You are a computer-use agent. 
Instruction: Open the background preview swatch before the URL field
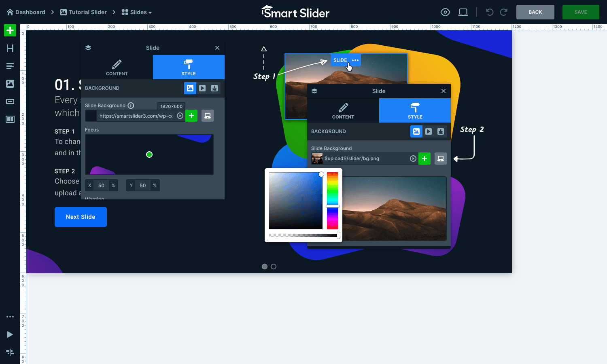[x=91, y=116]
